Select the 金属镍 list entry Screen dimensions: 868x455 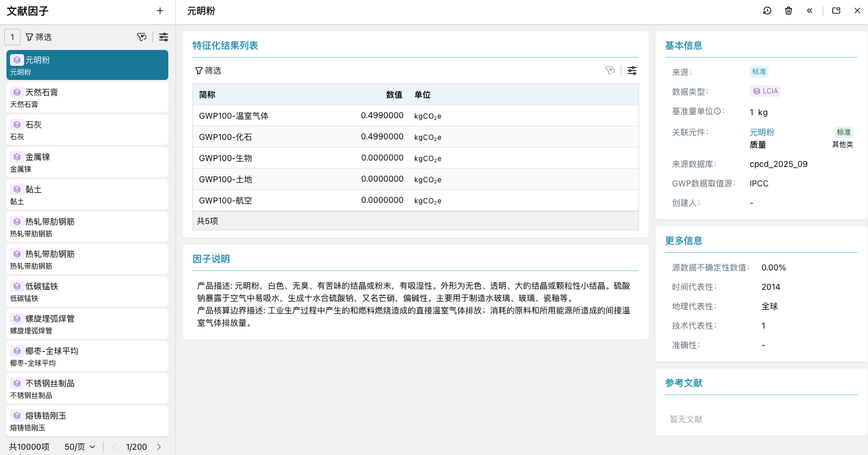87,162
